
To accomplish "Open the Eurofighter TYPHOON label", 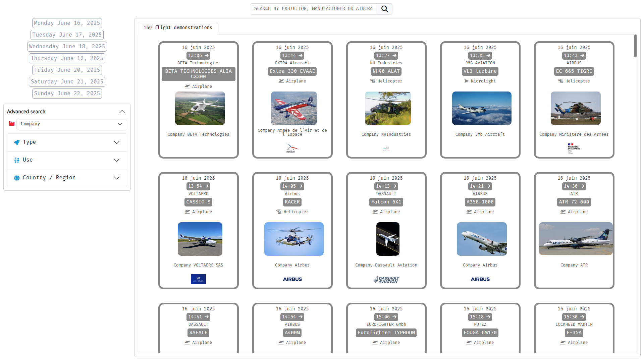I will 386,333.
